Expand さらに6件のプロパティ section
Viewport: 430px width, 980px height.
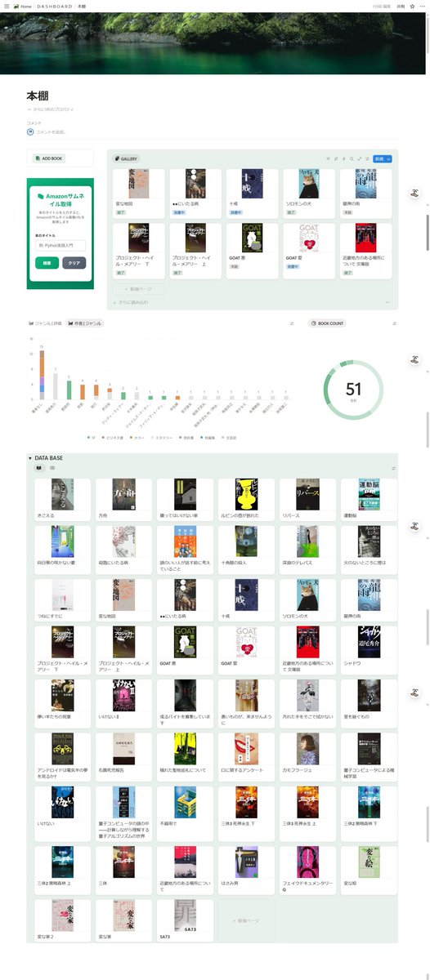tap(51, 109)
